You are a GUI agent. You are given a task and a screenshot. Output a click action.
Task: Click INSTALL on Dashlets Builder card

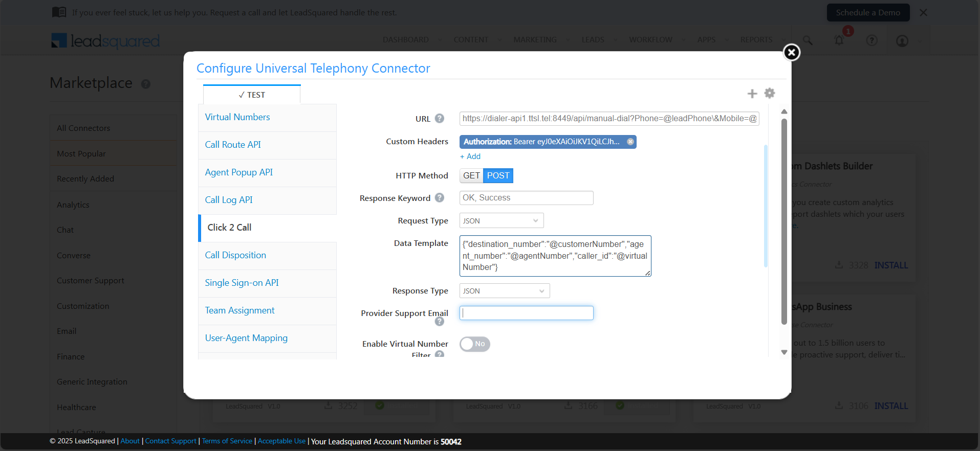[x=891, y=265]
